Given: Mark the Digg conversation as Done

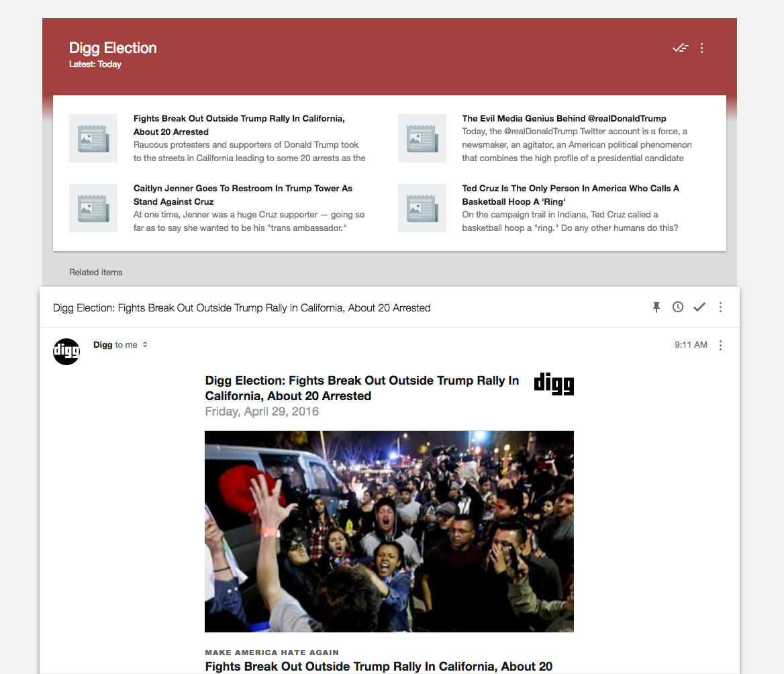Looking at the screenshot, I should coord(699,307).
